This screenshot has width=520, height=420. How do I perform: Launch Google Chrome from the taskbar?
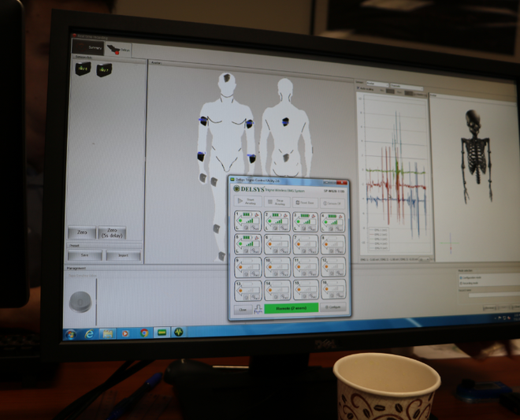(144, 333)
